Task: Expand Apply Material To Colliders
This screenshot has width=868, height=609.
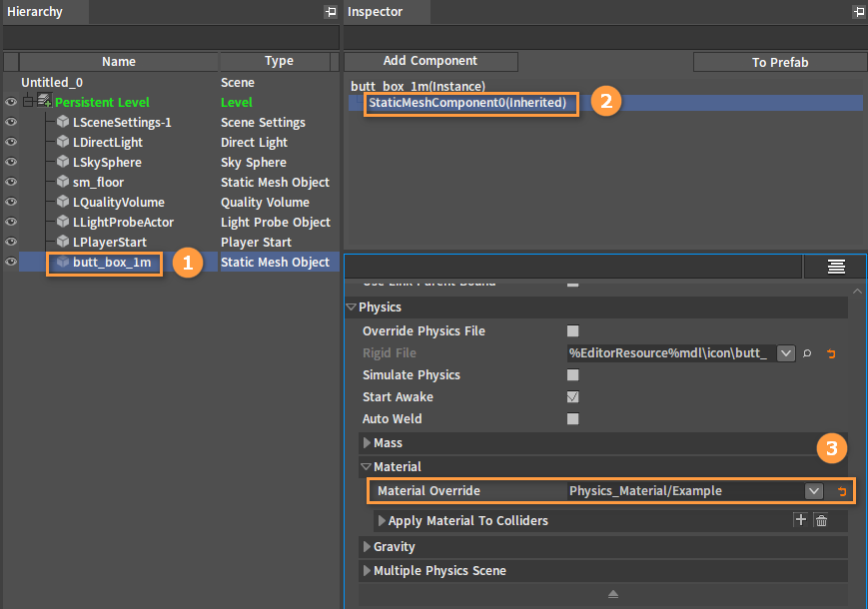Action: [382, 520]
